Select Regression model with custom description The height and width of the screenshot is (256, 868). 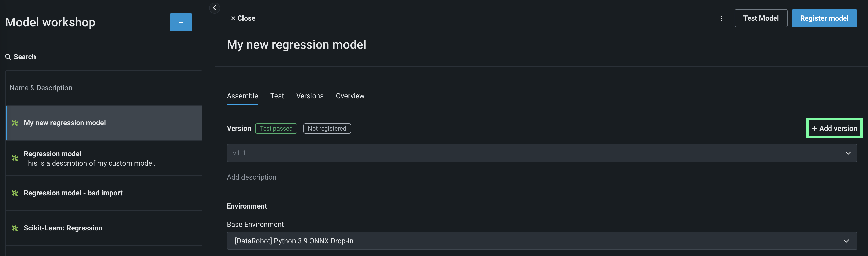[89, 158]
